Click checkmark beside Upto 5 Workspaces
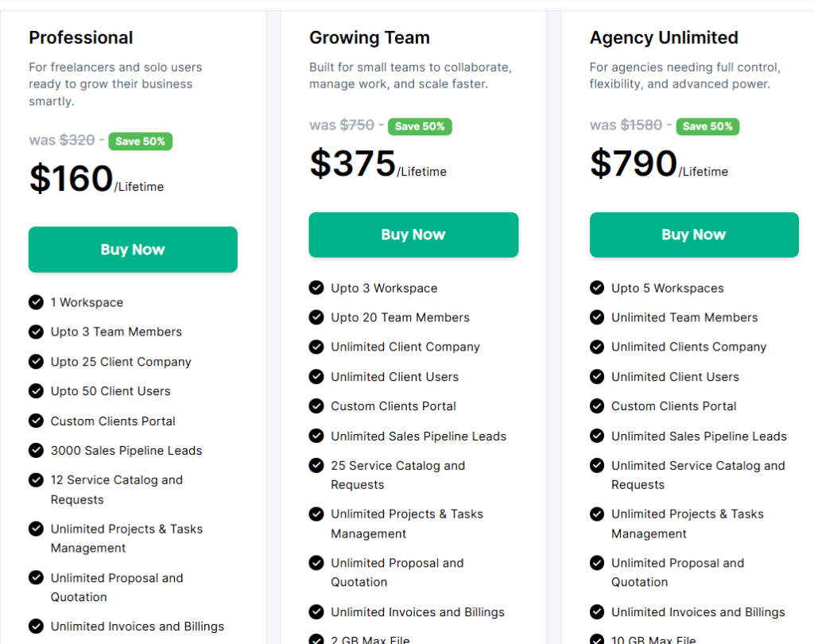 coord(597,288)
